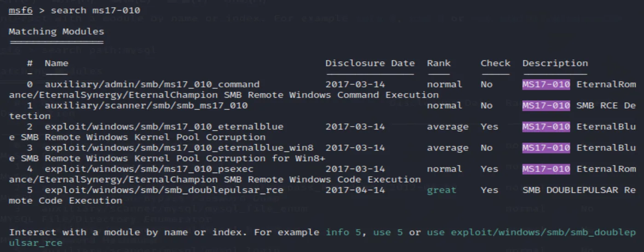Image resolution: width=644 pixels, height=252 pixels.
Task: Select module exploit/windows/smb/ms17_010_eternalblue_win8
Action: click(179, 148)
